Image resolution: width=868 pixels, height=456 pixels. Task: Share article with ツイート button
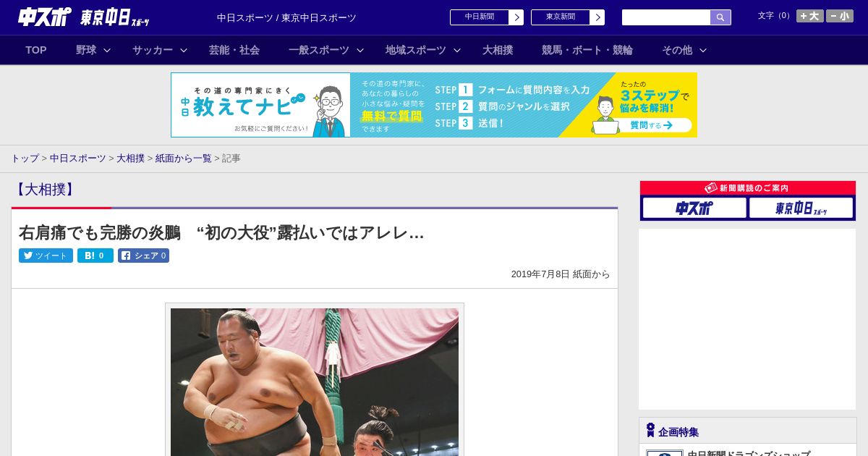[46, 256]
